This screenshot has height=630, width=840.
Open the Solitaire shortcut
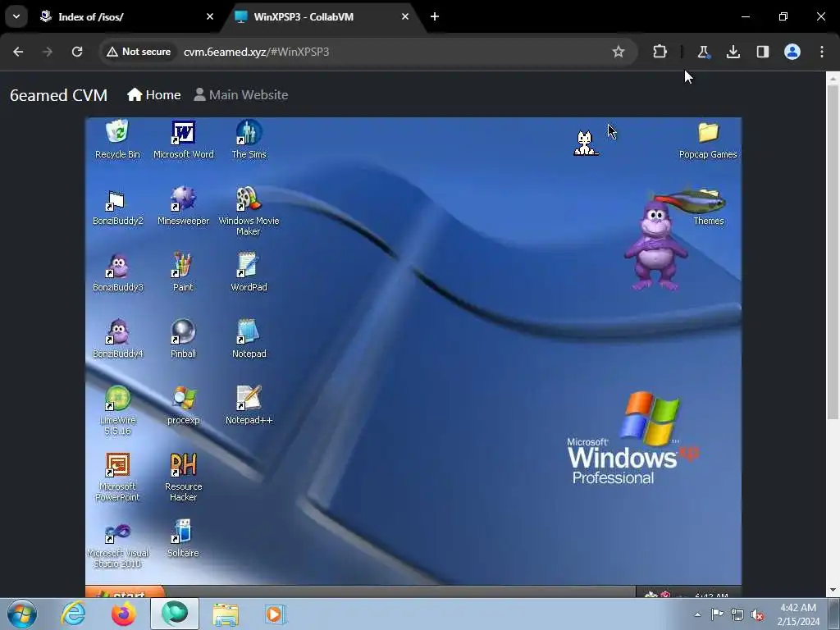[183, 539]
